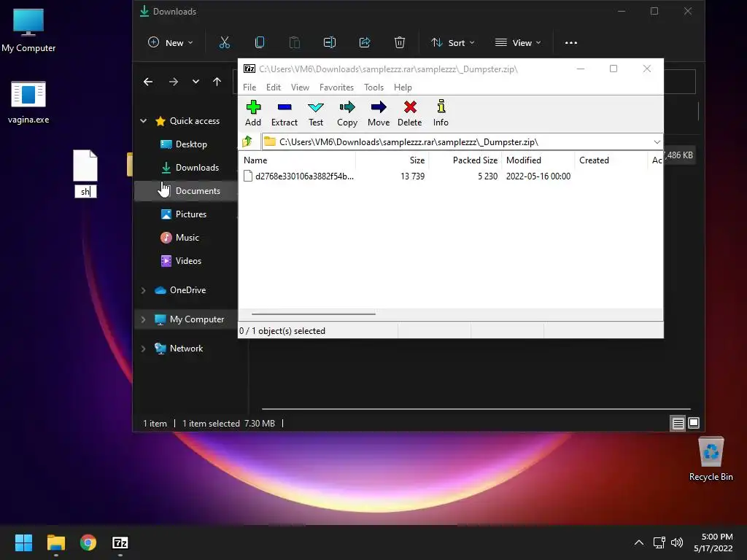Image resolution: width=747 pixels, height=560 pixels.
Task: Click the 7-Zip taskbar icon
Action: pyautogui.click(x=120, y=542)
